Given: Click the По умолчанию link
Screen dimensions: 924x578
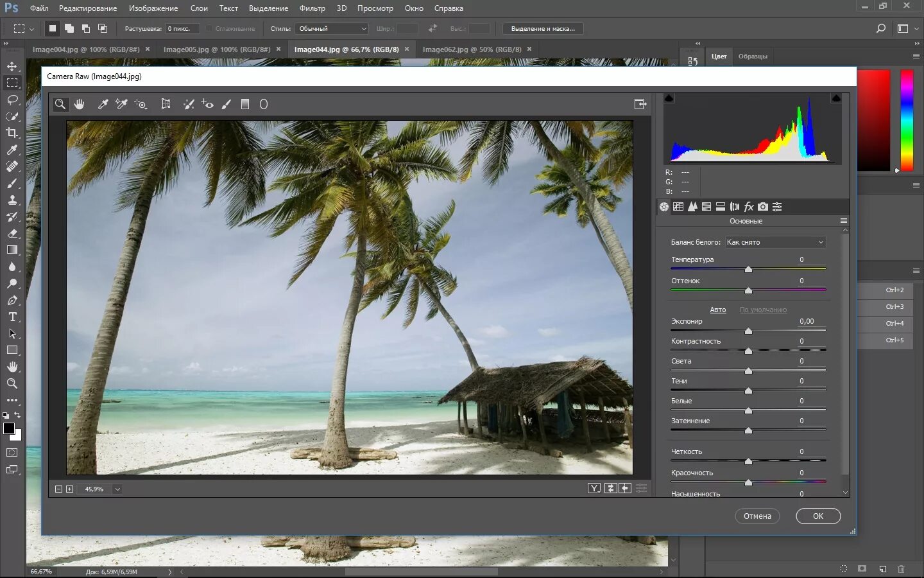Looking at the screenshot, I should (x=763, y=310).
